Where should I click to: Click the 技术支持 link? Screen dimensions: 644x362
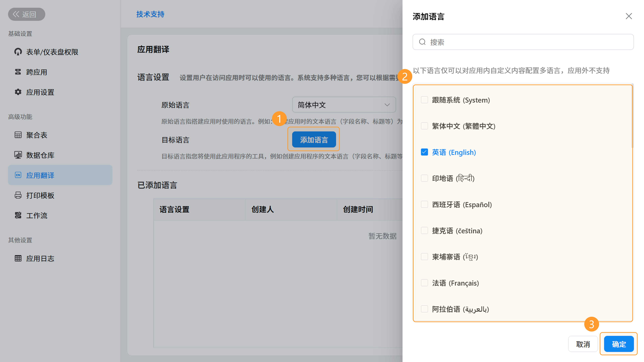tap(150, 14)
